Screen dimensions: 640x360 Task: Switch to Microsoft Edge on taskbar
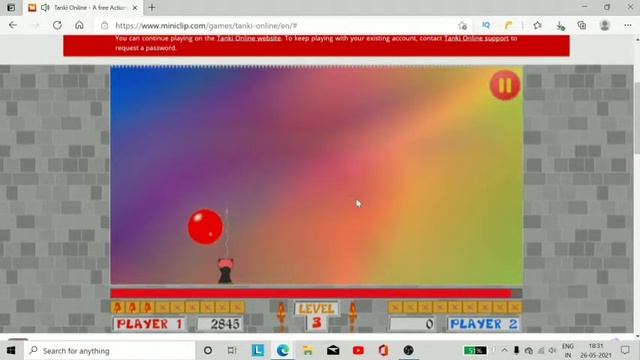point(282,350)
